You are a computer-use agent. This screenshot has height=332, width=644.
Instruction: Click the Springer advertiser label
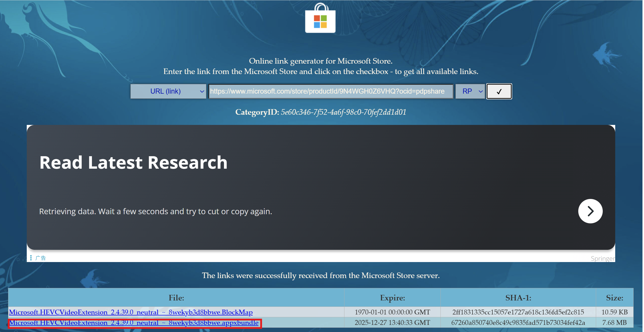click(602, 258)
